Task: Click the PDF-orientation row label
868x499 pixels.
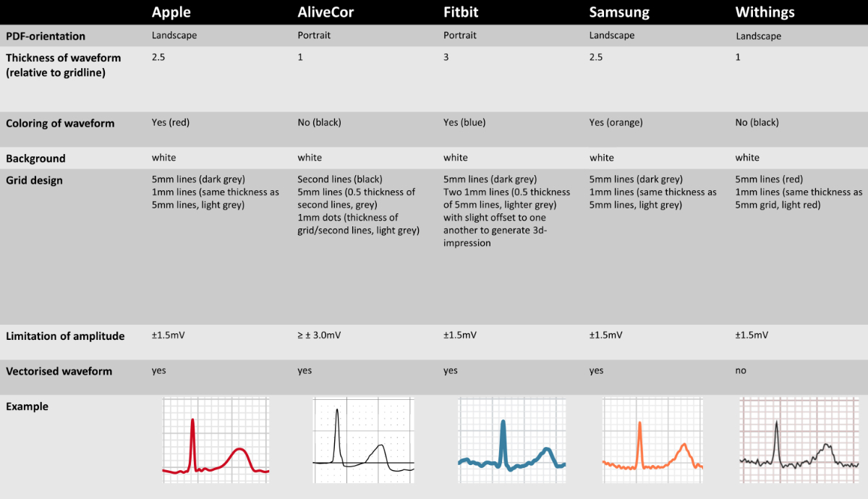Action: coord(46,36)
